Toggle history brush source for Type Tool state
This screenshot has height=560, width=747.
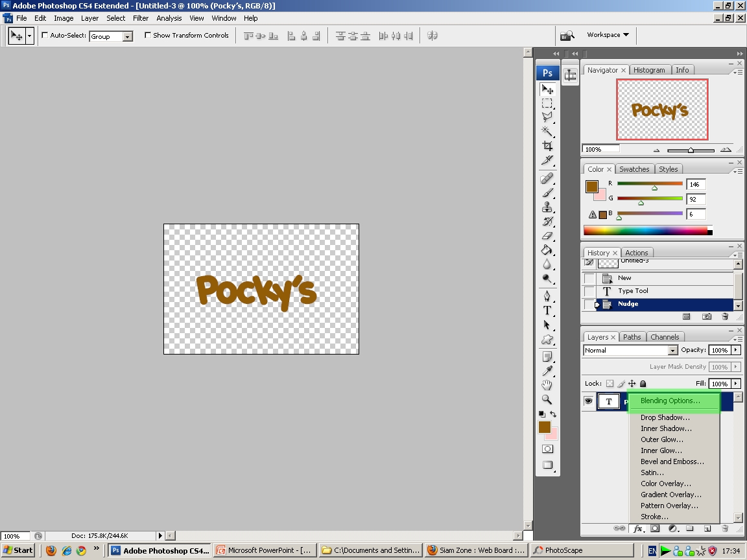(589, 291)
